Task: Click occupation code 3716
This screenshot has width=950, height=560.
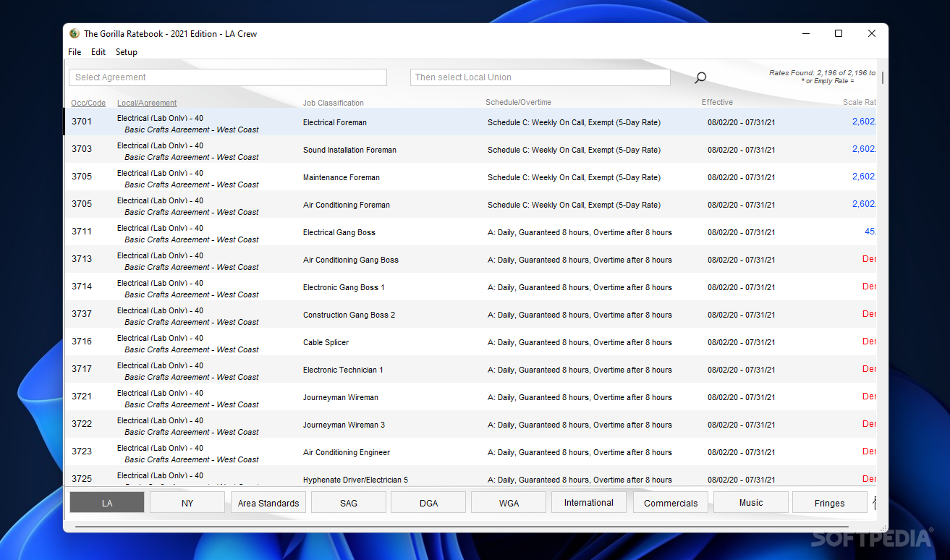Action: click(82, 341)
